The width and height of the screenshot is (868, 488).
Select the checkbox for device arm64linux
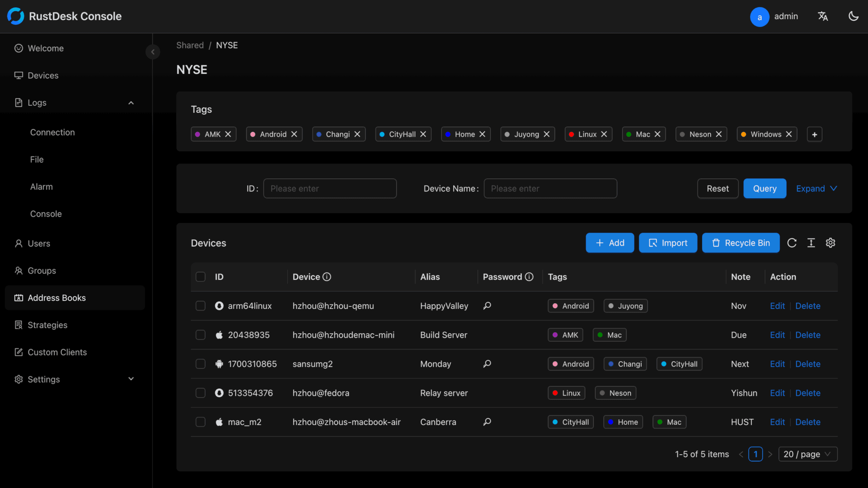click(x=201, y=306)
